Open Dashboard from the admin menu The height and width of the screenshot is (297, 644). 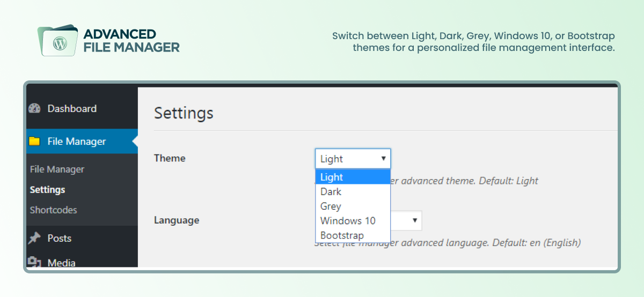[x=72, y=109]
